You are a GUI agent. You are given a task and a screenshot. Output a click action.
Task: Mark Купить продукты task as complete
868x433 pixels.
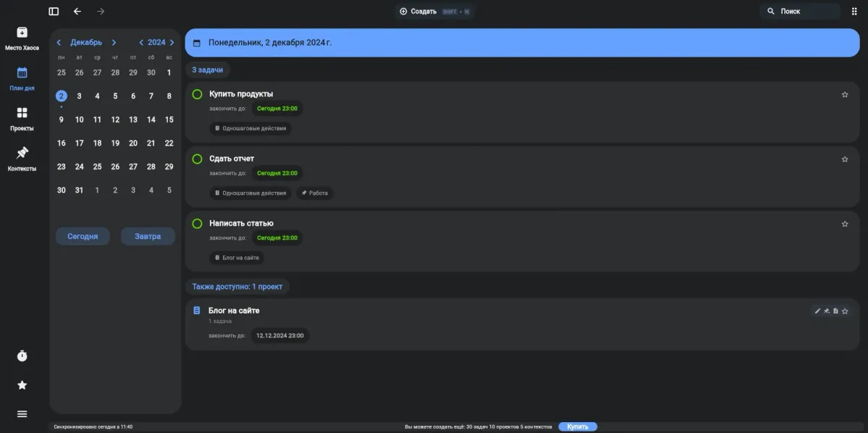click(x=197, y=94)
